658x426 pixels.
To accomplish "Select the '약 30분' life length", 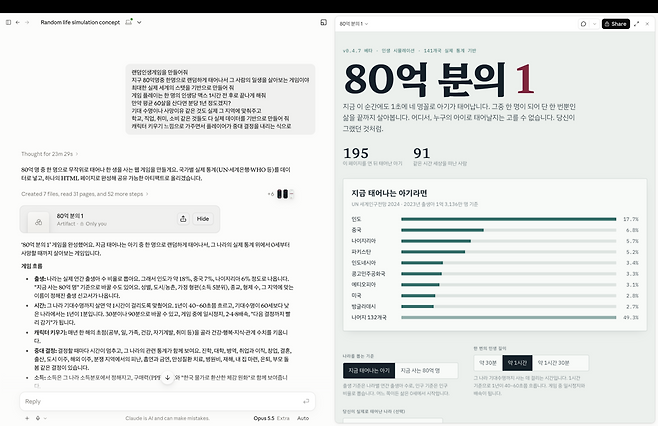I will click(488, 363).
